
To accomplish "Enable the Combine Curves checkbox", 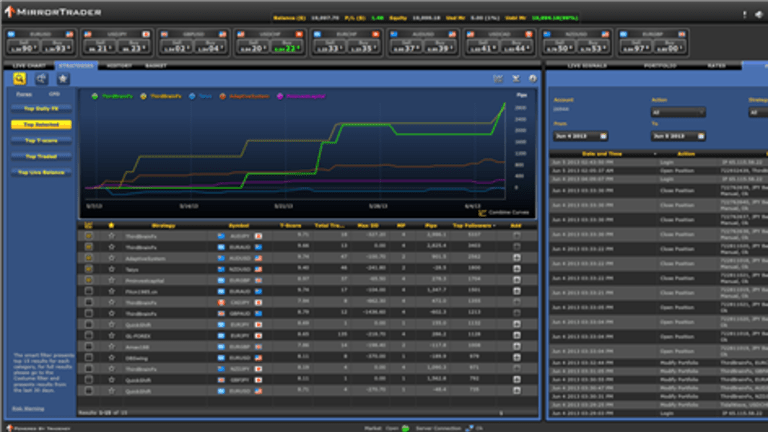I will pyautogui.click(x=482, y=213).
